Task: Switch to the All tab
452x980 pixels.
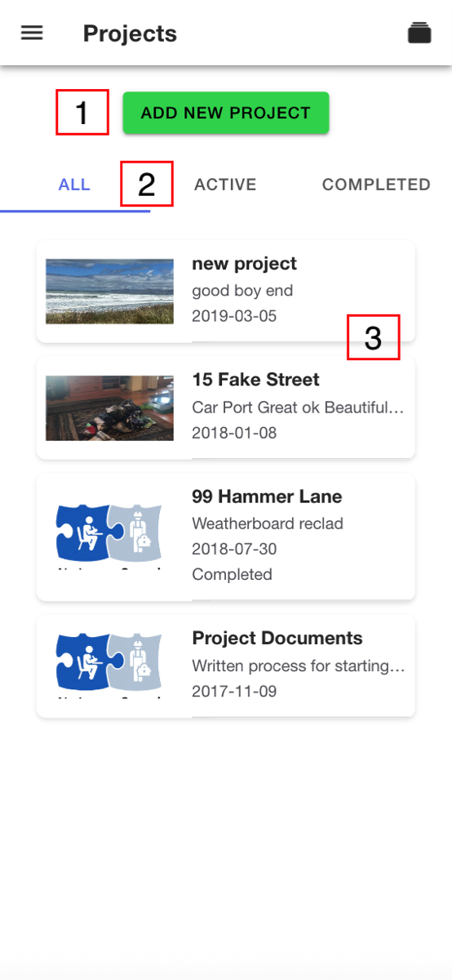Action: [x=74, y=185]
